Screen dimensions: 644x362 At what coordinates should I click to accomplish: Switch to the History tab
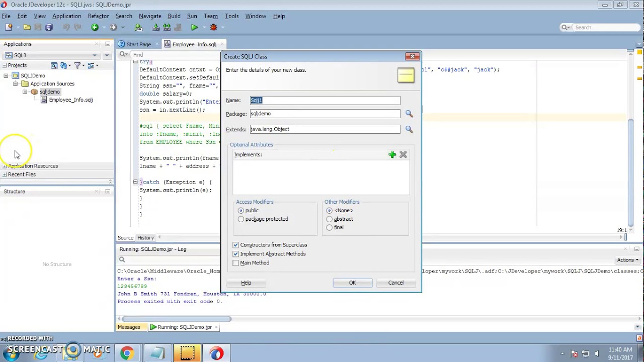tap(145, 238)
